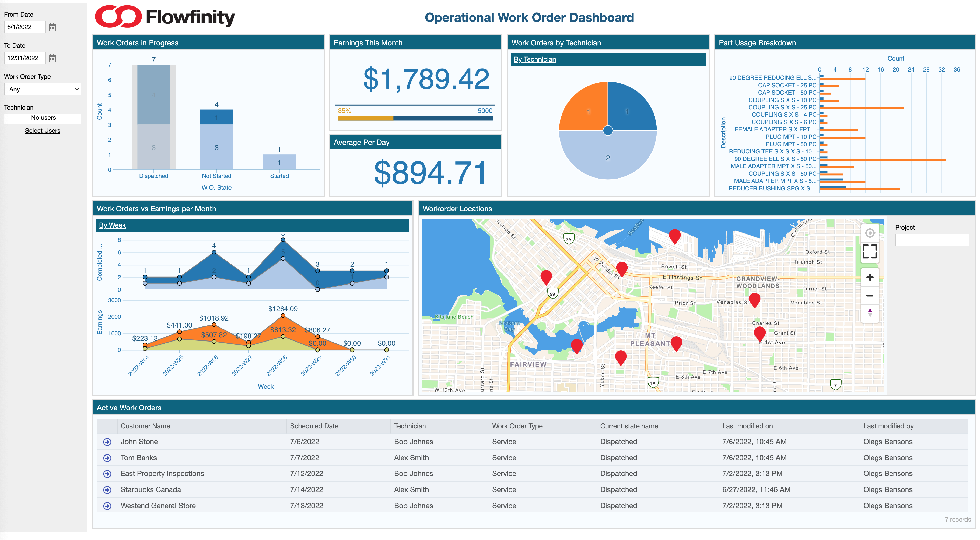980x540 pixels.
Task: Click the earnings progress bar
Action: (415, 119)
